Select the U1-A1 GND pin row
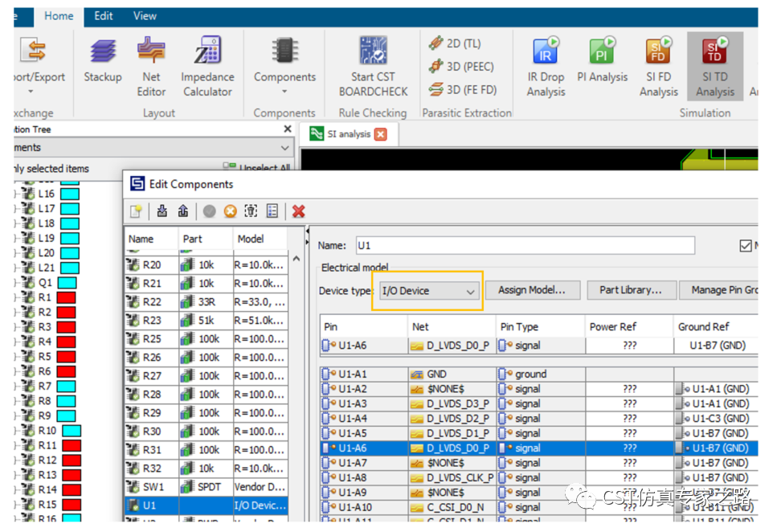This screenshot has height=532, width=777. pos(539,374)
